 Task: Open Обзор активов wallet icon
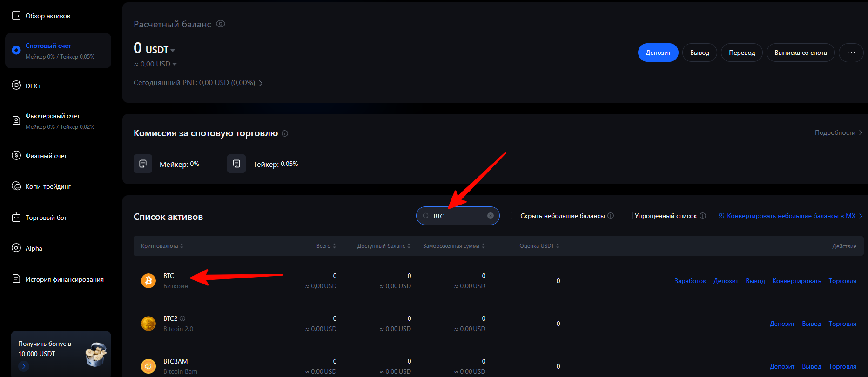click(x=16, y=16)
